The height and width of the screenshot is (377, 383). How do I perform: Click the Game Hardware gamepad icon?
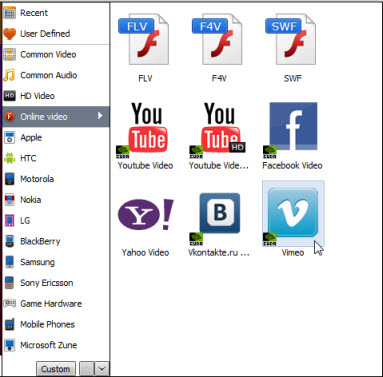click(9, 303)
